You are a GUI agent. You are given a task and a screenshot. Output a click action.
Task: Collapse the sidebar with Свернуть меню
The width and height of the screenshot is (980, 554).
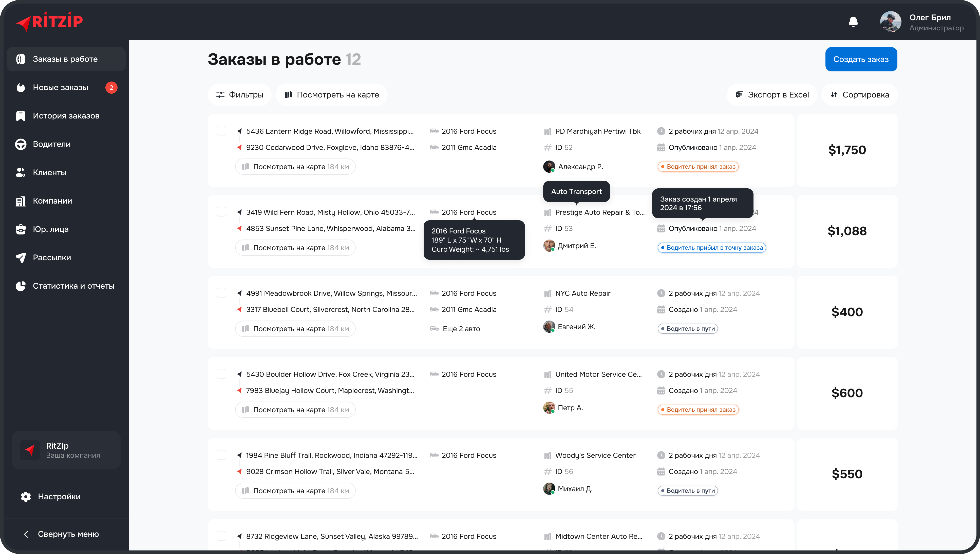click(x=61, y=534)
